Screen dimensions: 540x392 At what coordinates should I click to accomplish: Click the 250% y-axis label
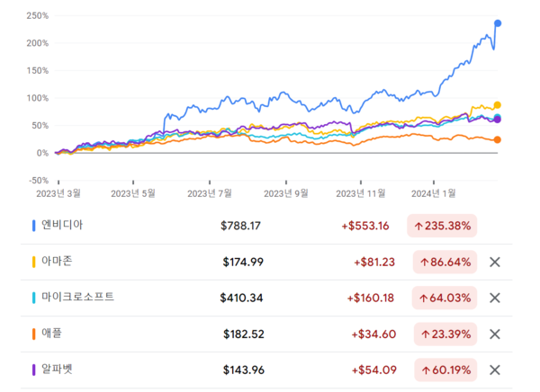38,16
